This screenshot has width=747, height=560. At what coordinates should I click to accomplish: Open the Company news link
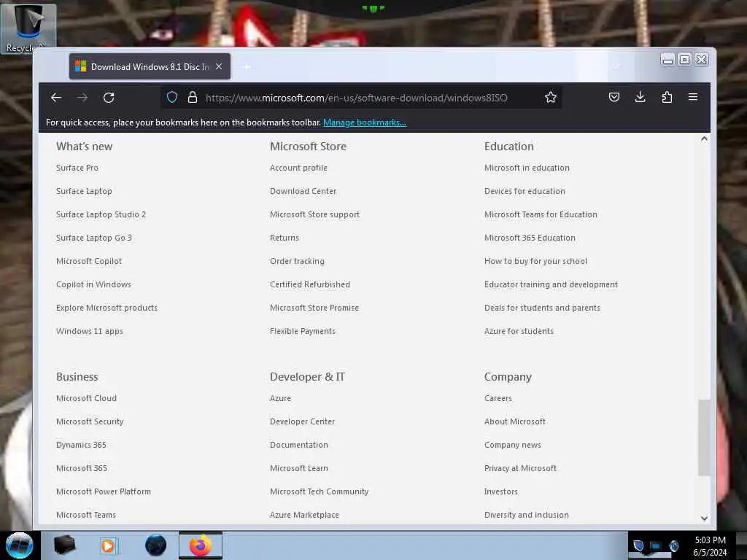click(513, 445)
